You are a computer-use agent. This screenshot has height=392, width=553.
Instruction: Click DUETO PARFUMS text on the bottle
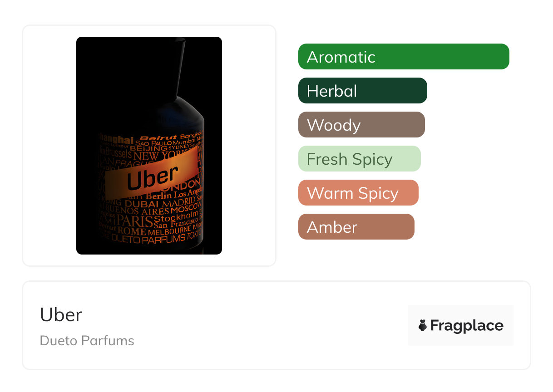(x=148, y=239)
